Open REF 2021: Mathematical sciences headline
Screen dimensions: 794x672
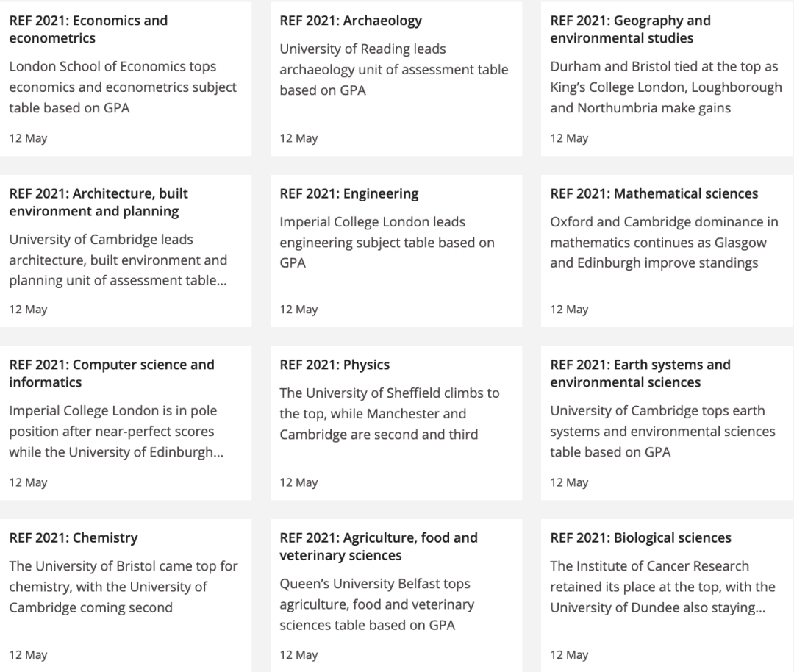click(x=654, y=193)
